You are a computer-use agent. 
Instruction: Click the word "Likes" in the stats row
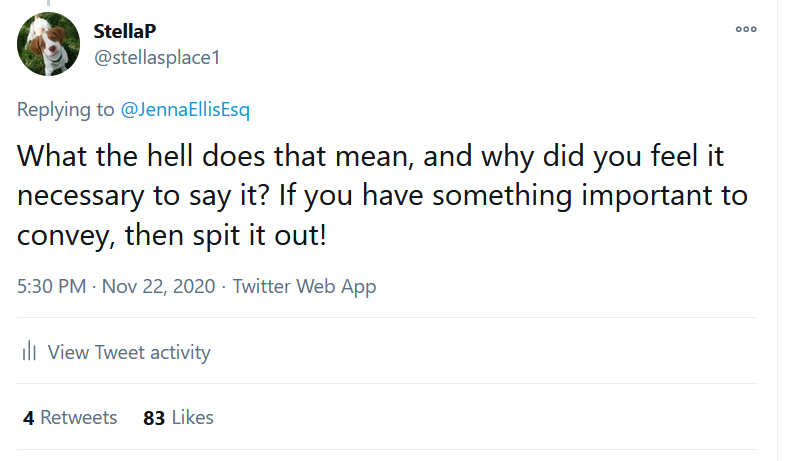(x=192, y=417)
